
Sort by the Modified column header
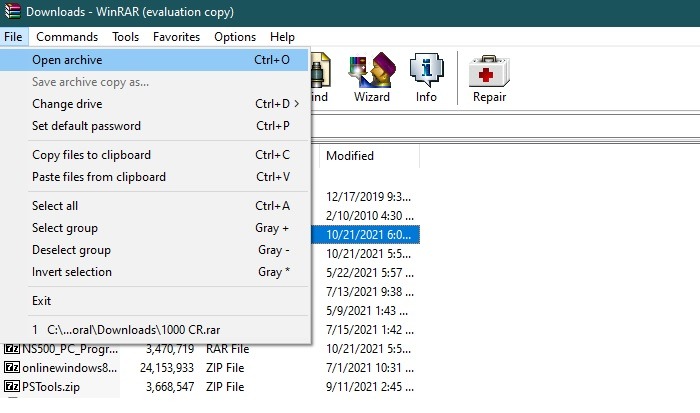point(369,156)
